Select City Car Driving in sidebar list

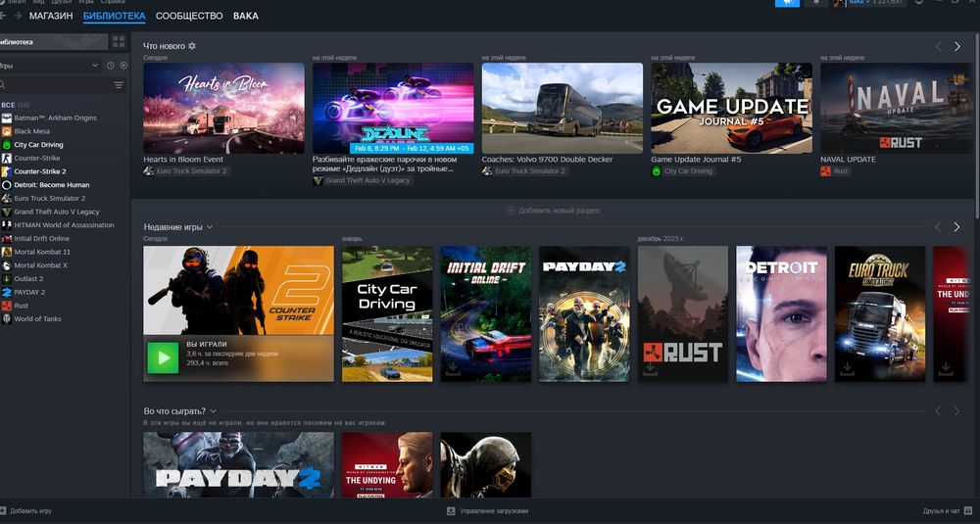point(39,145)
